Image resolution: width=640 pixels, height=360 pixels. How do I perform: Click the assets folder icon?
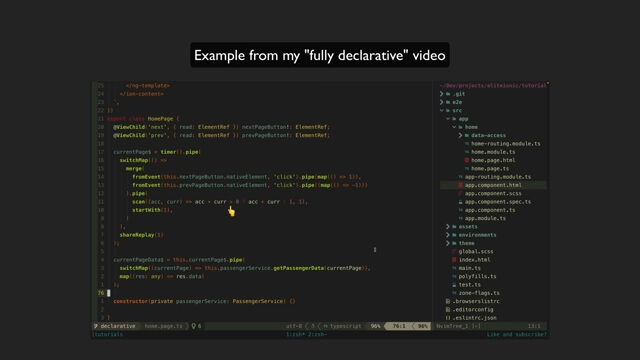point(454,227)
